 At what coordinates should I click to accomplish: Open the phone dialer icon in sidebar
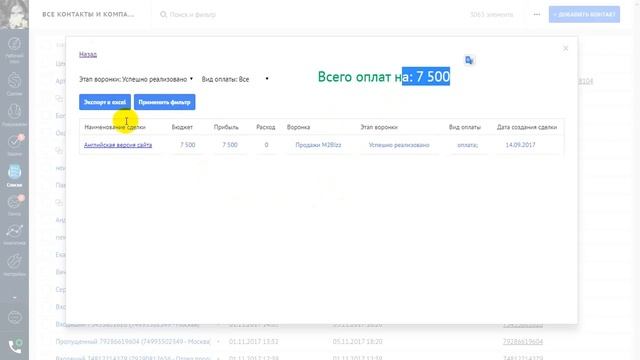point(15,346)
